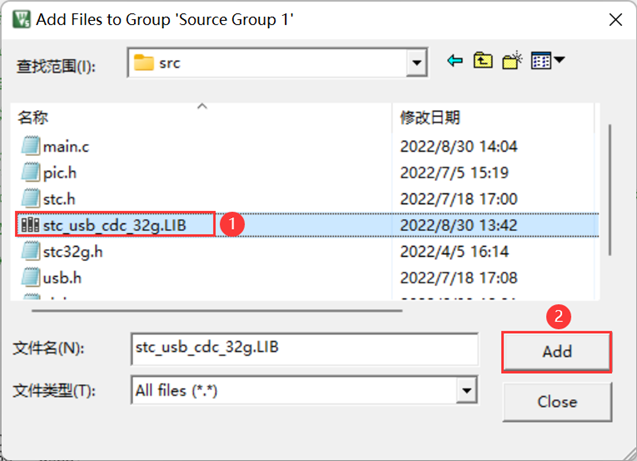Click the horizontal scrollbar below the file list
Image resolution: width=637 pixels, height=461 pixels.
[217, 311]
